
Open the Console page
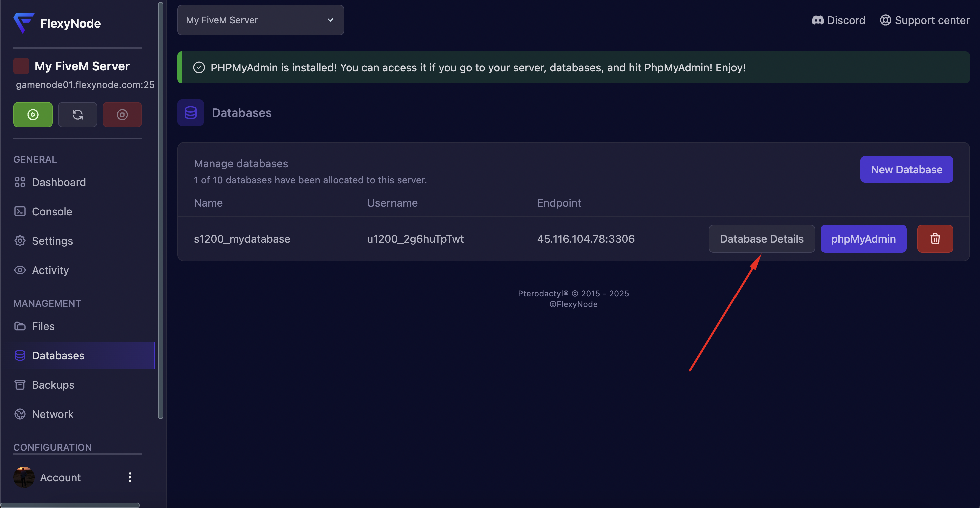(x=52, y=211)
